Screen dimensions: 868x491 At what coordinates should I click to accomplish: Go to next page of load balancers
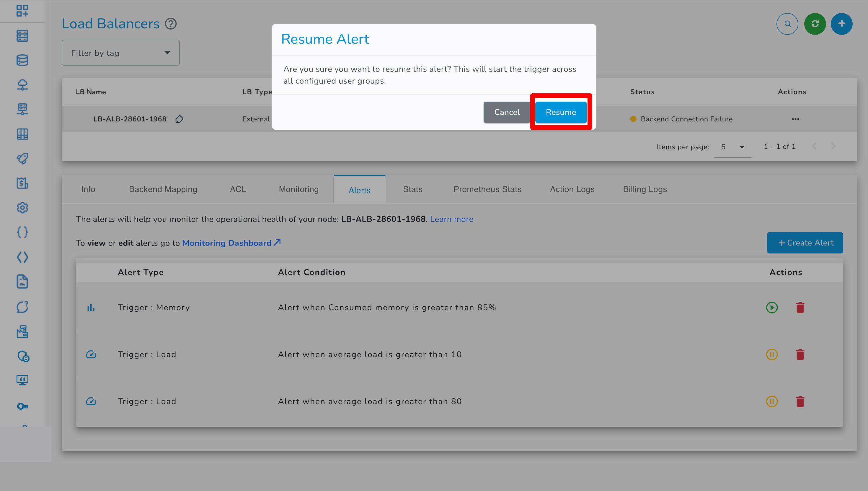(x=833, y=146)
